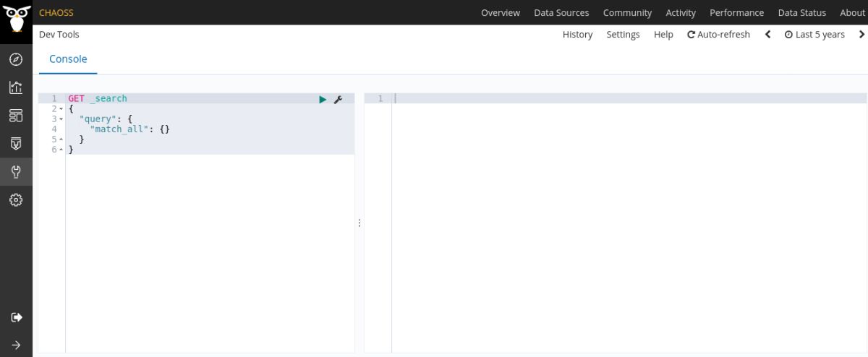Select Dev Tools wrench sidebar icon
The width and height of the screenshot is (868, 357).
coord(16,172)
